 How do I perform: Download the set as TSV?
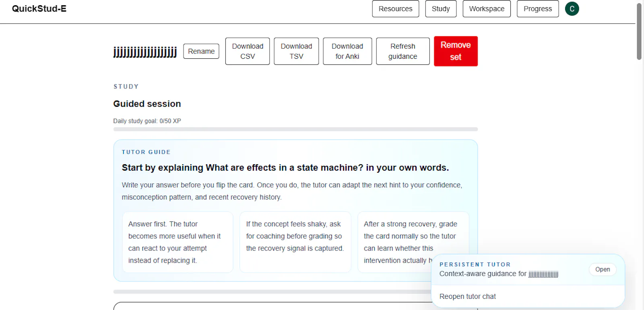tap(296, 51)
